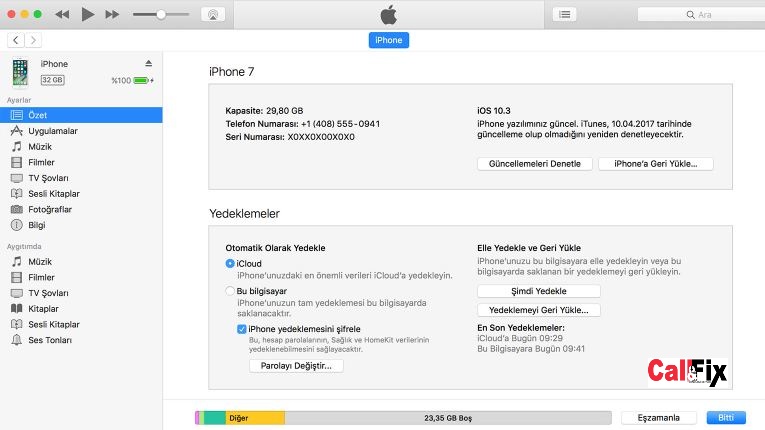Viewport: 765px width, 430px height.
Task: Eject the iPhone with the eject icon
Action: pyautogui.click(x=148, y=63)
